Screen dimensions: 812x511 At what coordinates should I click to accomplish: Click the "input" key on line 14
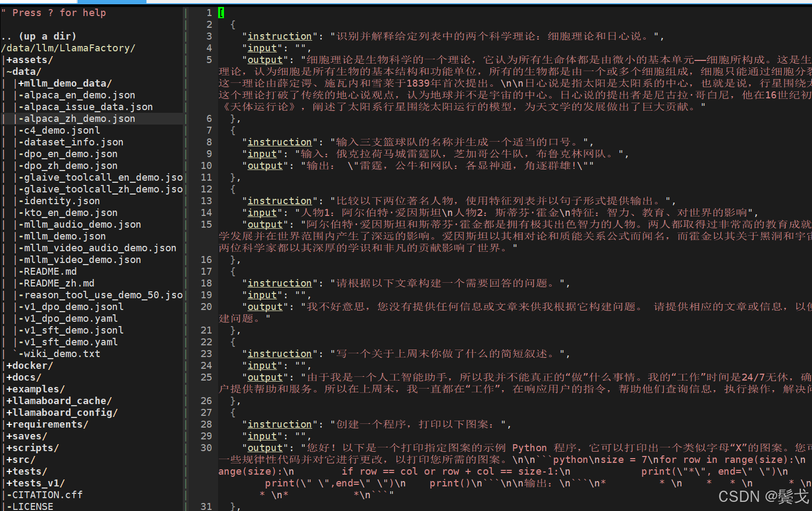[262, 213]
